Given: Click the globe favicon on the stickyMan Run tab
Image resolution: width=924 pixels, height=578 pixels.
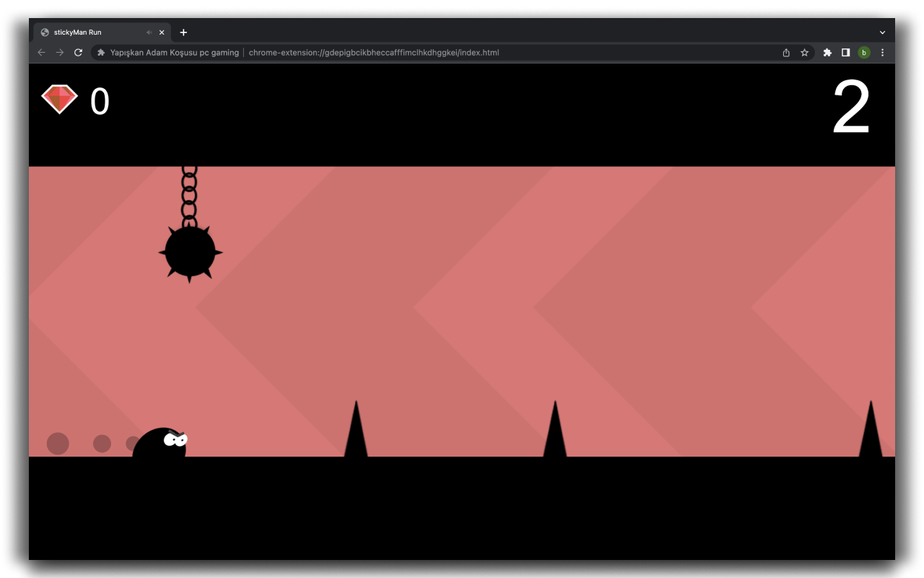Looking at the screenshot, I should point(44,32).
